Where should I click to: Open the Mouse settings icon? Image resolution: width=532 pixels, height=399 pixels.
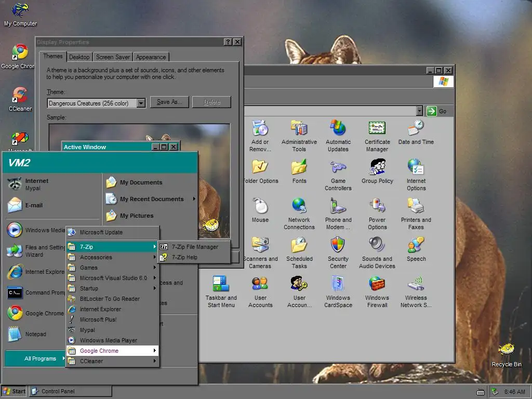(260, 210)
